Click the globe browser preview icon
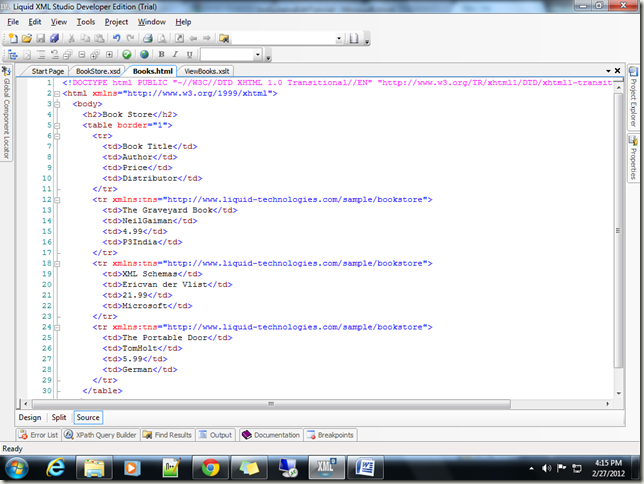644x484 pixels. coord(144,54)
